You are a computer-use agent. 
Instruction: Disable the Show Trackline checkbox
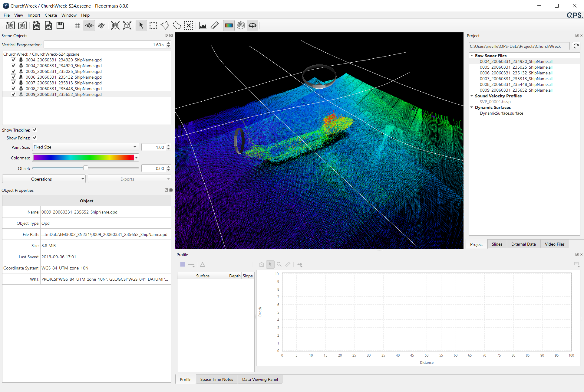pyautogui.click(x=35, y=130)
